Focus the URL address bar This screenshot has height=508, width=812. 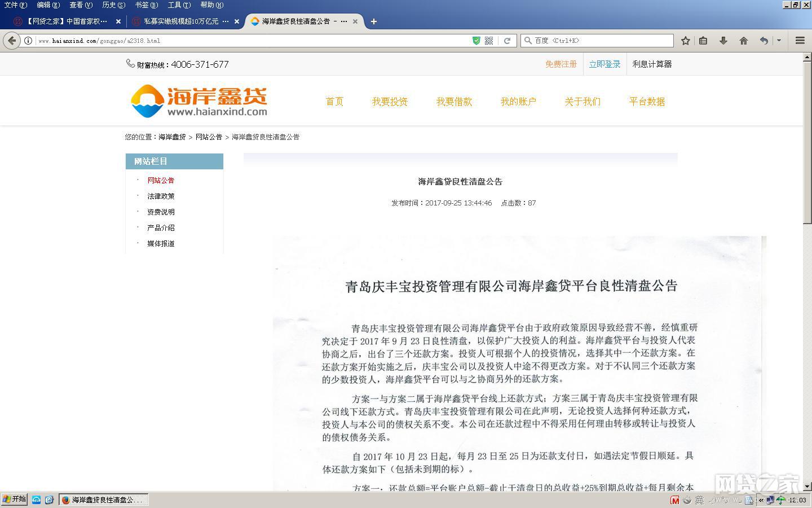coord(254,41)
